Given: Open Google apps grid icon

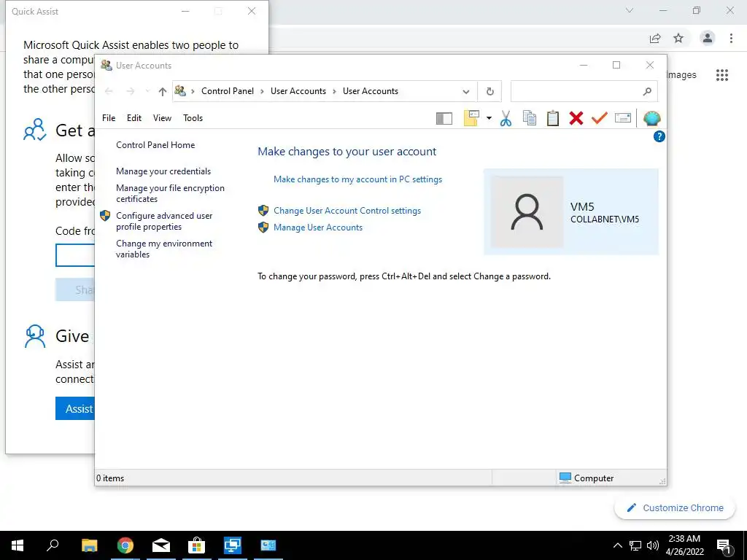Looking at the screenshot, I should point(722,75).
